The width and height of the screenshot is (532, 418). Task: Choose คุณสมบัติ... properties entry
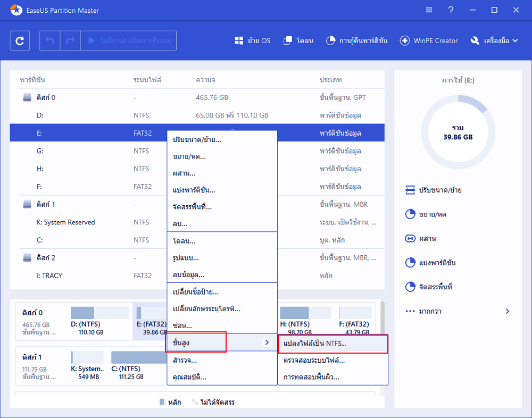pyautogui.click(x=222, y=377)
